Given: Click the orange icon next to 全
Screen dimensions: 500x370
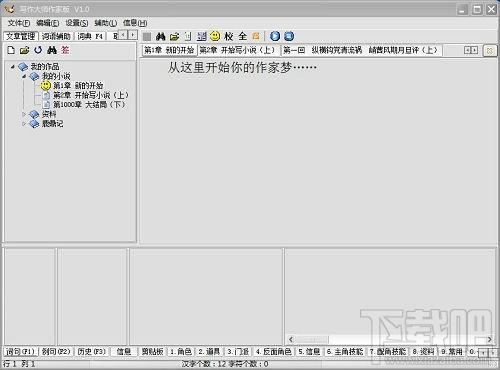Looking at the screenshot, I should (256, 36).
